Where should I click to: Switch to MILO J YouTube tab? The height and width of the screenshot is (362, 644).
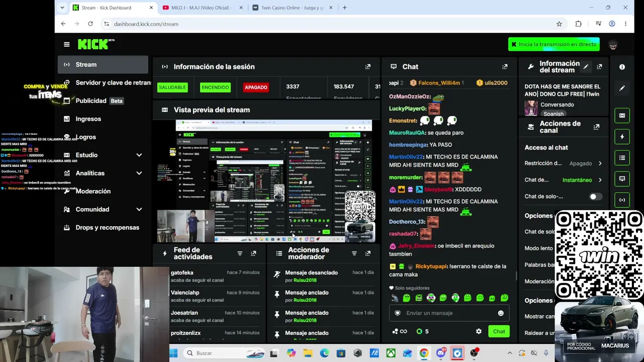(203, 8)
